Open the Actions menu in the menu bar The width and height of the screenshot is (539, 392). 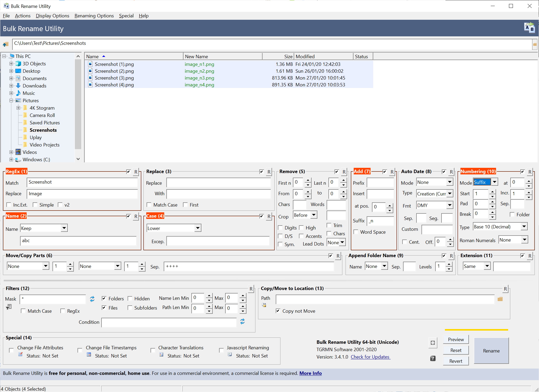pos(23,16)
